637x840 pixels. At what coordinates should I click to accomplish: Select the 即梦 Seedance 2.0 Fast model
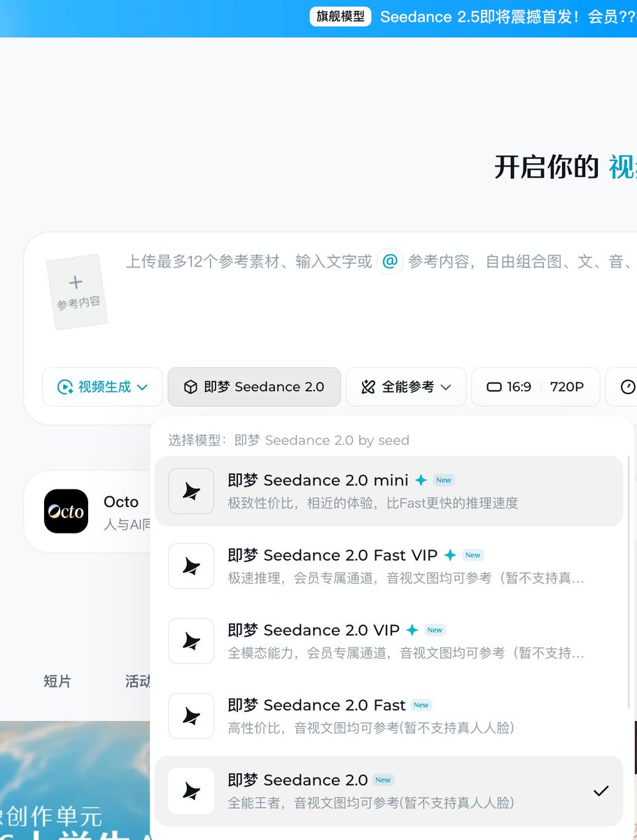388,715
